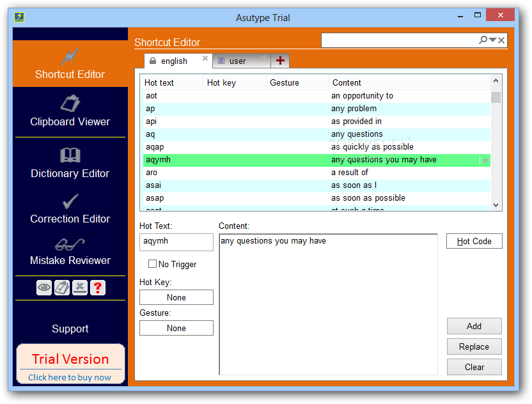Open the Shortcut Editor panel
The height and width of the screenshot is (404, 532).
tap(70, 64)
